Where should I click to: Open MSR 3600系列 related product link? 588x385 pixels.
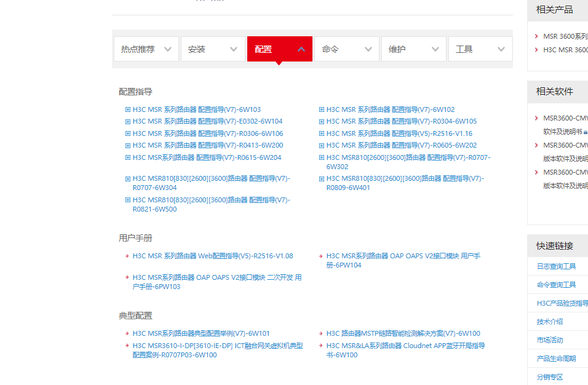(565, 36)
